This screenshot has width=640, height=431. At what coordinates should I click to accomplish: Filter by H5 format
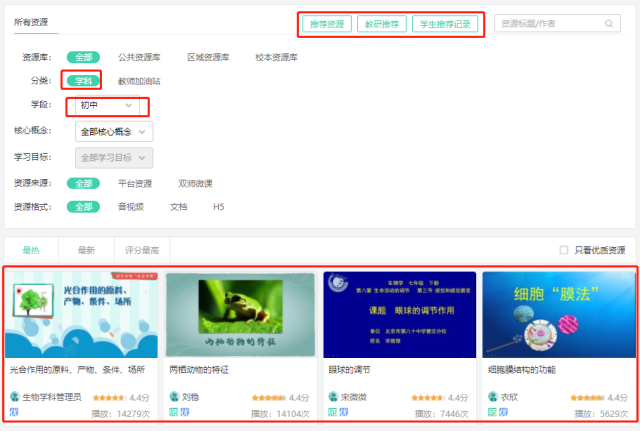click(x=219, y=207)
